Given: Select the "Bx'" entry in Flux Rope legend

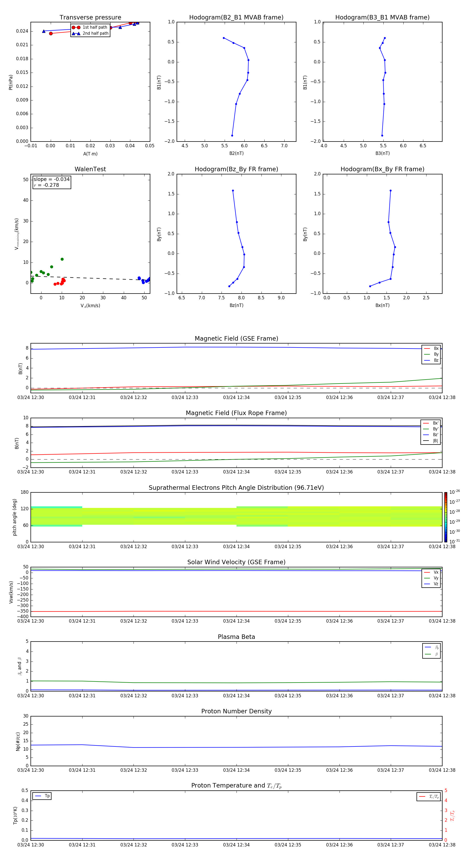Looking at the screenshot, I should pos(431,423).
